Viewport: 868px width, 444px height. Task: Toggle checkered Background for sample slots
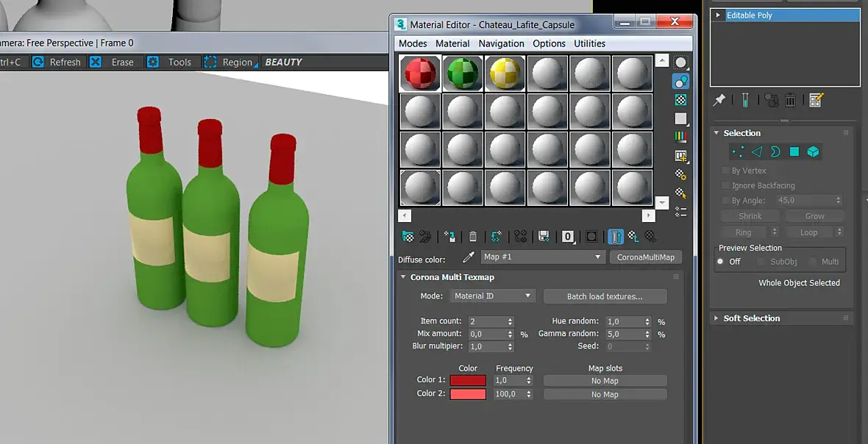[680, 100]
